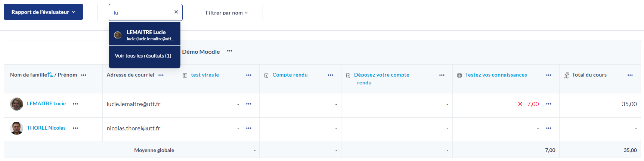Click the Testez vos connaissances quiz icon
Viewport: 644px width, 161px height.
point(459,75)
